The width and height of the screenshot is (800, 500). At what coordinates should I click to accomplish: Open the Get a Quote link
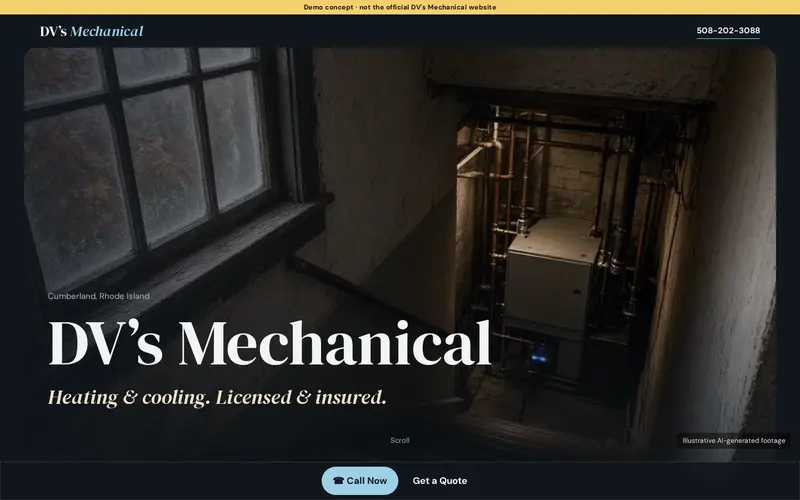(440, 481)
